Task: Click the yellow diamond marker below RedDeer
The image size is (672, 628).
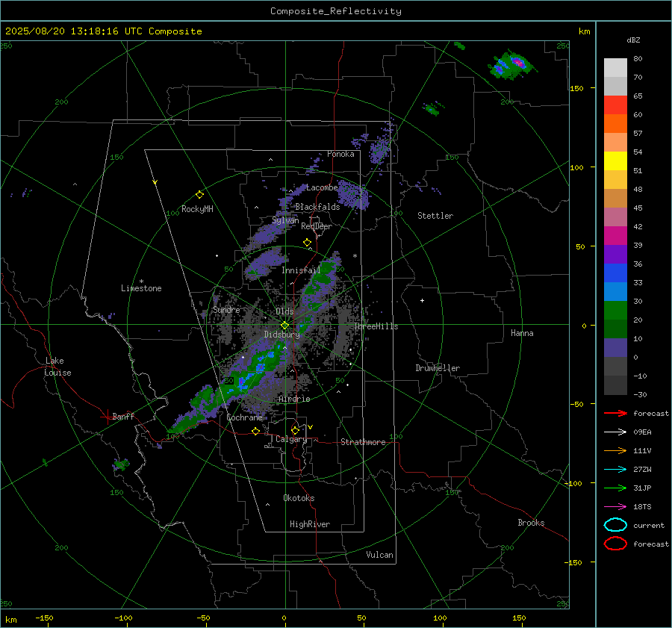Action: point(308,243)
